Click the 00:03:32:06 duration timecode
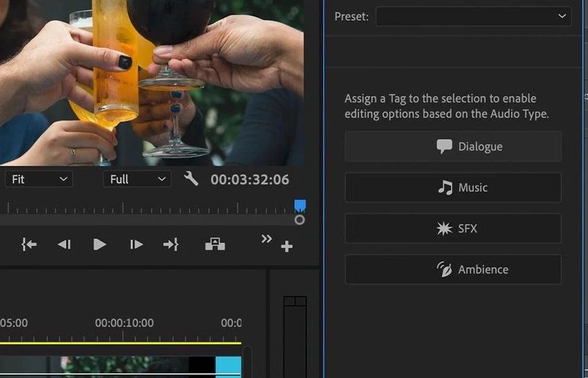 pyautogui.click(x=250, y=179)
